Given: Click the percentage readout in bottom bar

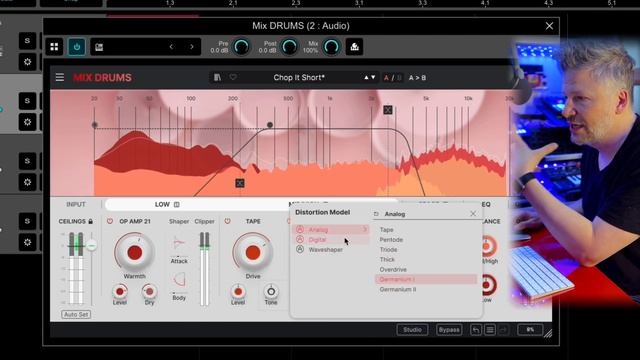Looking at the screenshot, I should tap(530, 330).
